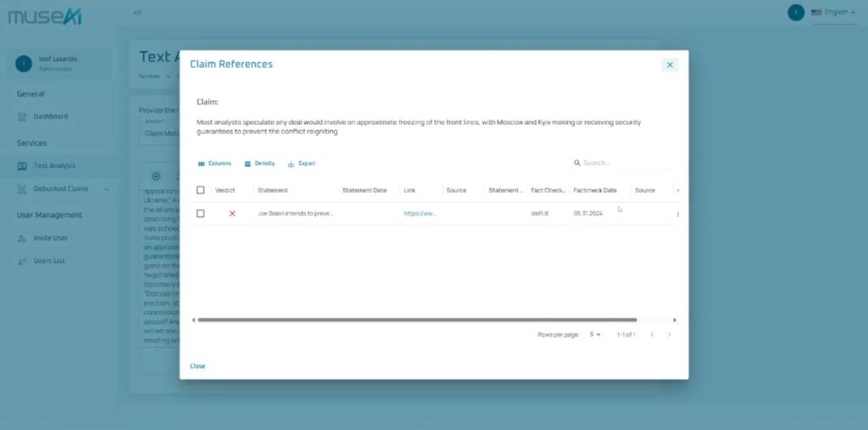Export the claim references table
This screenshot has height=430, width=868.
[x=302, y=164]
